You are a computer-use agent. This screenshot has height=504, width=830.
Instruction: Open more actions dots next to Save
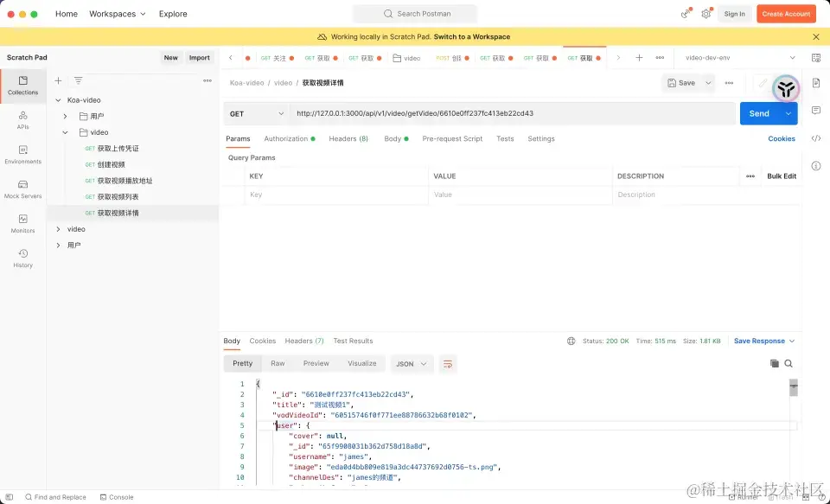(729, 83)
